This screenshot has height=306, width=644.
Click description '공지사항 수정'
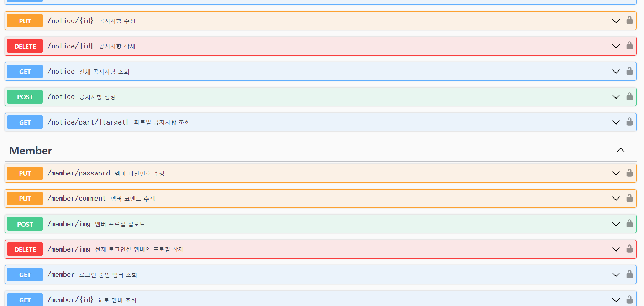(x=117, y=21)
